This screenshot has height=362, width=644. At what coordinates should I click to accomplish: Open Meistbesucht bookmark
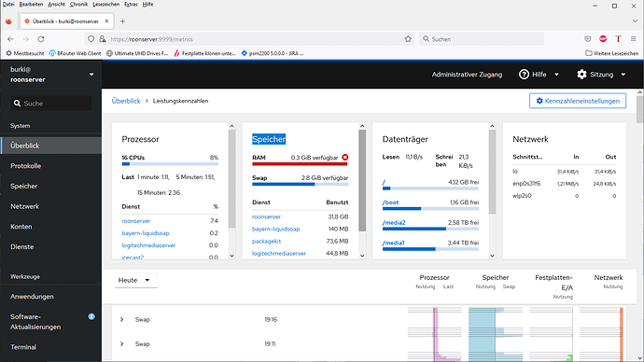coord(25,53)
